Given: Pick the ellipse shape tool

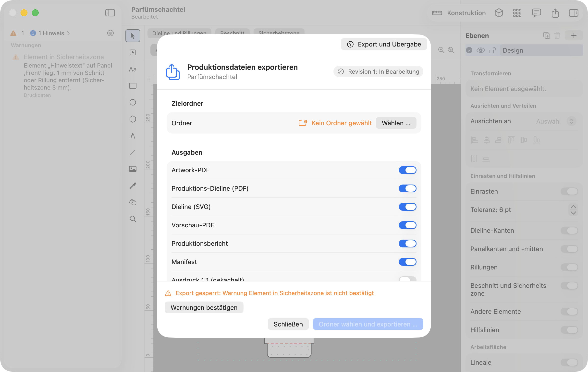Looking at the screenshot, I should click(x=133, y=102).
